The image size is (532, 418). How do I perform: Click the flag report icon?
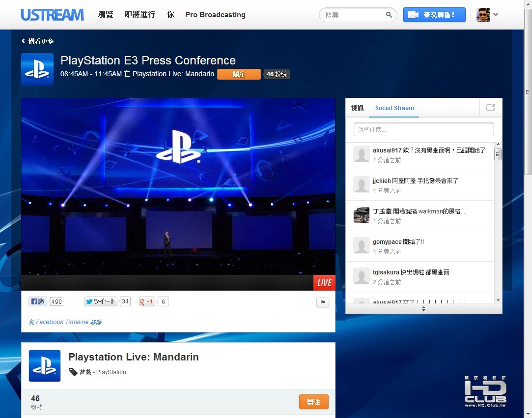tap(323, 302)
